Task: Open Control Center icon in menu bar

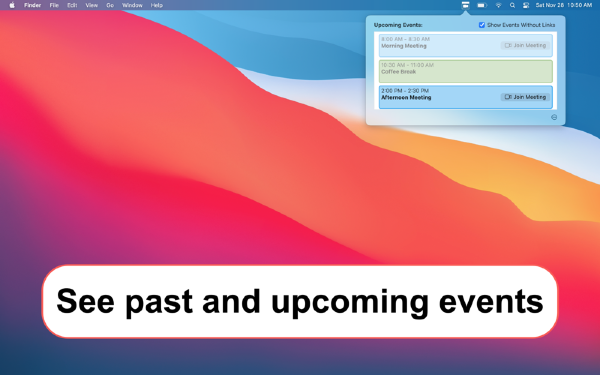Action: (x=526, y=5)
